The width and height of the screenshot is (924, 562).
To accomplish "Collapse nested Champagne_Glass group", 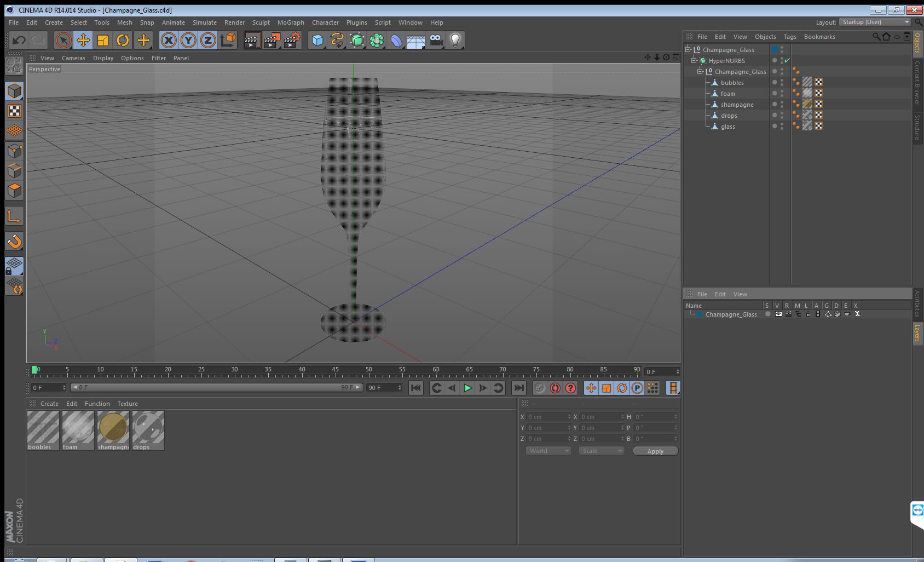I will click(x=700, y=71).
